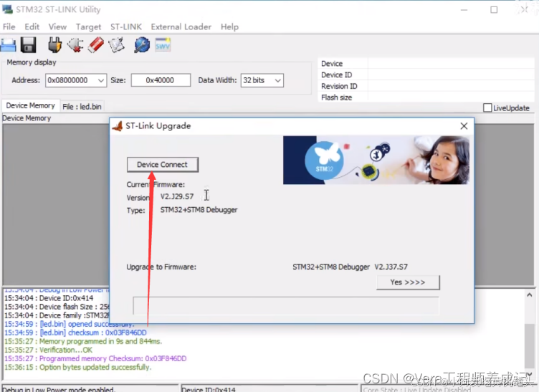
Task: Click the butterfly icon in ST-Link Upgrade title
Action: 118,126
